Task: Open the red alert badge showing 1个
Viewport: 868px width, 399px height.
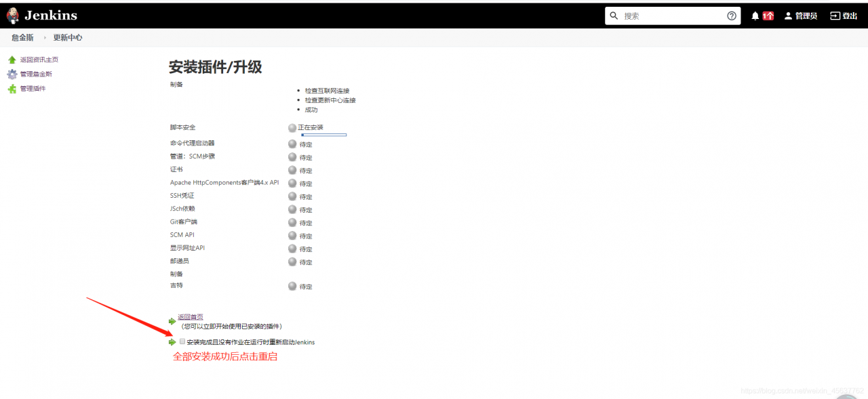Action: [768, 15]
